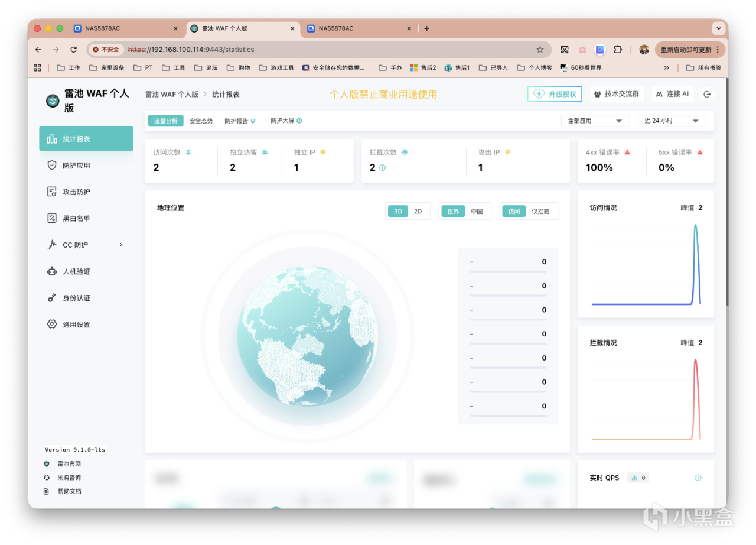Select the 3D globe view
Viewport: 756px width, 545px height.
(x=398, y=211)
